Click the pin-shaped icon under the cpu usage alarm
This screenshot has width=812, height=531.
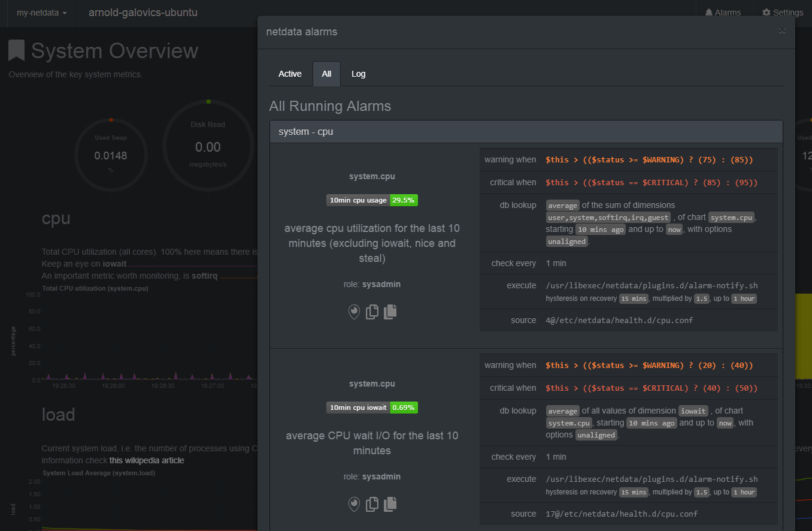tap(355, 312)
